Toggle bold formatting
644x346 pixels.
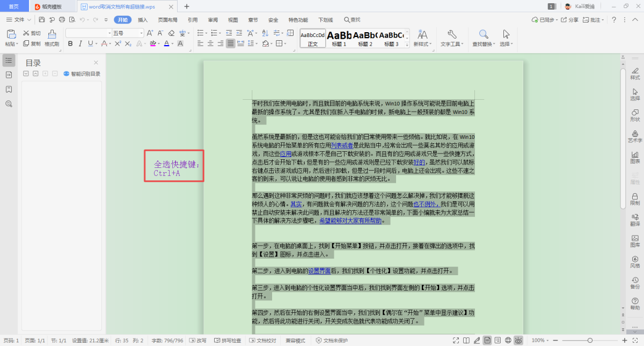pos(70,43)
